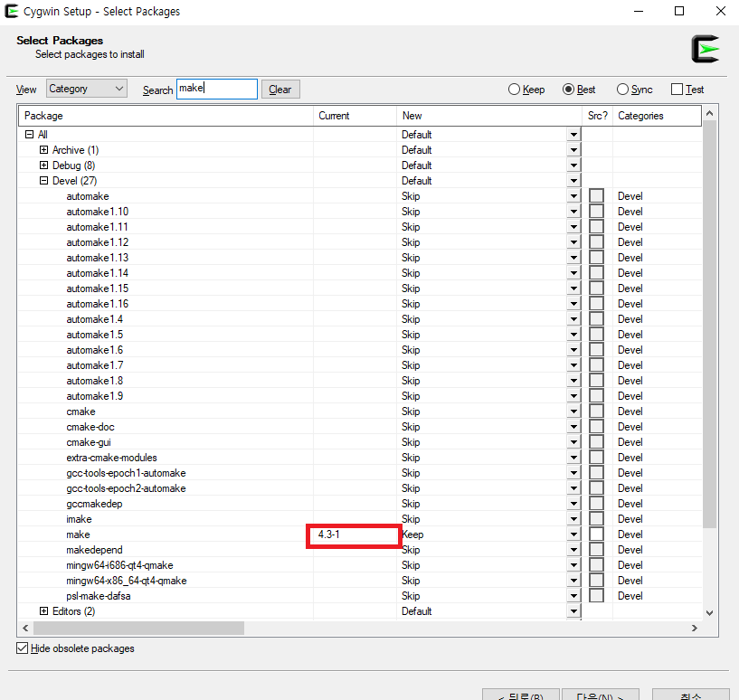This screenshot has width=739, height=700.
Task: Click the Cygwin logo icon in the header
Action: point(705,49)
